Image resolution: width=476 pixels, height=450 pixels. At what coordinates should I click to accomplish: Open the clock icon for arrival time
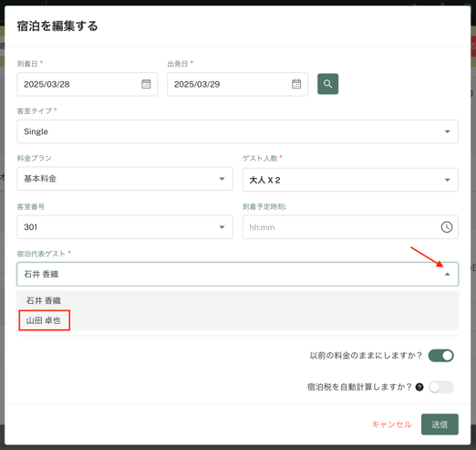447,227
